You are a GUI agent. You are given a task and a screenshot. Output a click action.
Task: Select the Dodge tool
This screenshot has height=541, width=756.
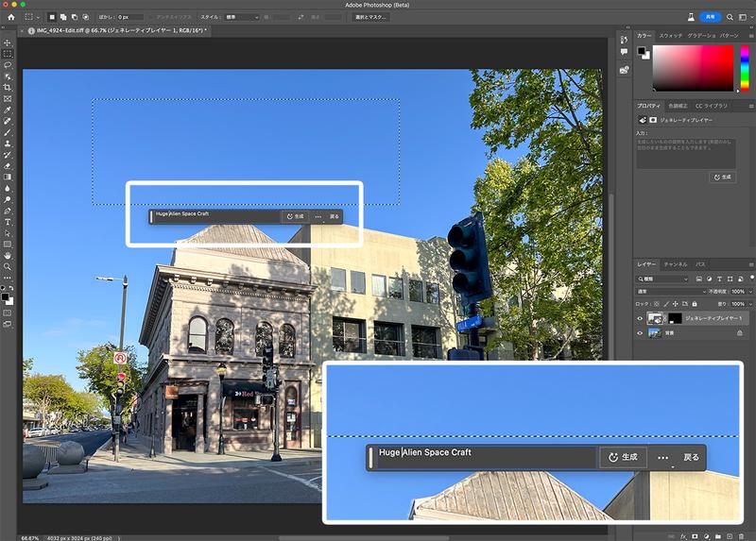point(8,199)
